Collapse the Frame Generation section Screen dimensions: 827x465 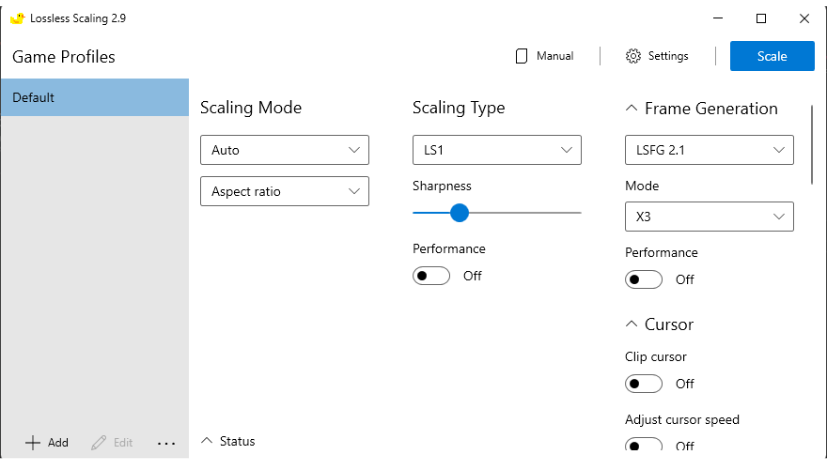point(632,109)
